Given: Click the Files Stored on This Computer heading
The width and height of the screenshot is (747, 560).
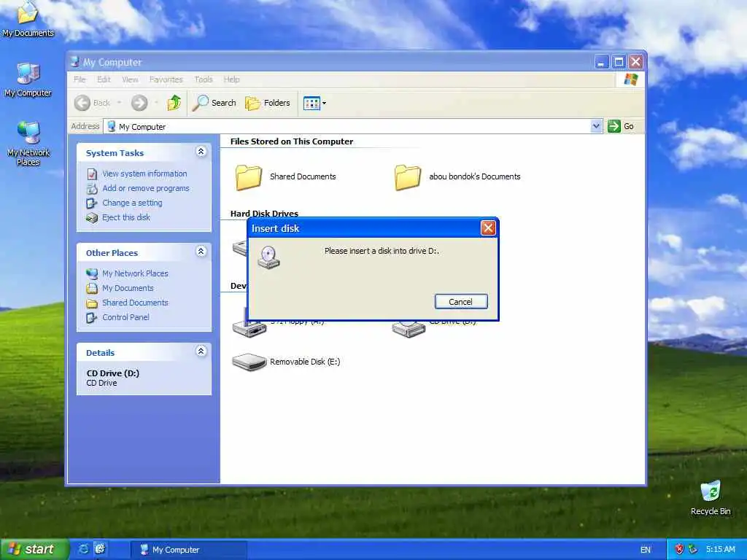Looking at the screenshot, I should click(292, 141).
